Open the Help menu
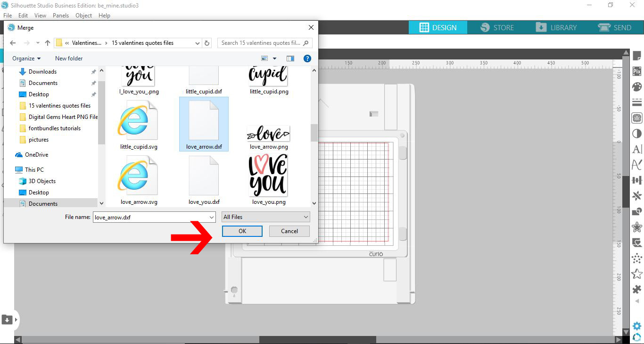This screenshot has width=644, height=344. click(x=104, y=16)
